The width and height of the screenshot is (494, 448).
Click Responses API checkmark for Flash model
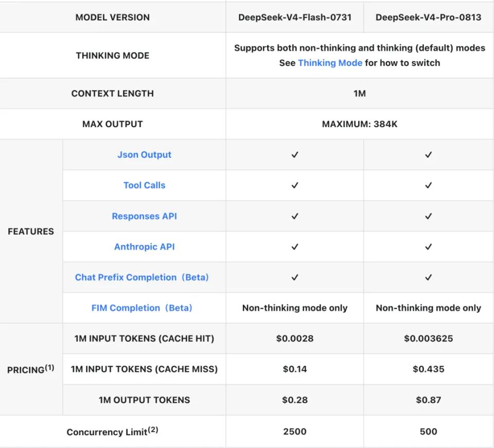294,216
